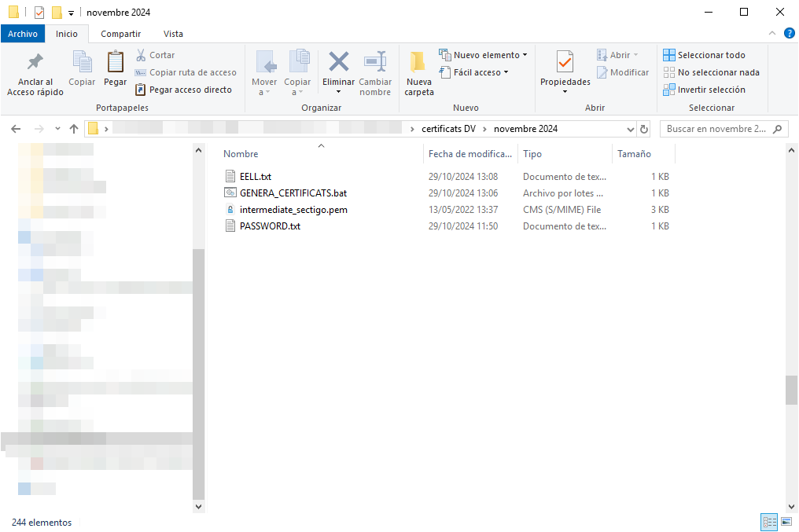Image resolution: width=799 pixels, height=532 pixels.
Task: Open the Archivo menu tab
Action: point(23,34)
